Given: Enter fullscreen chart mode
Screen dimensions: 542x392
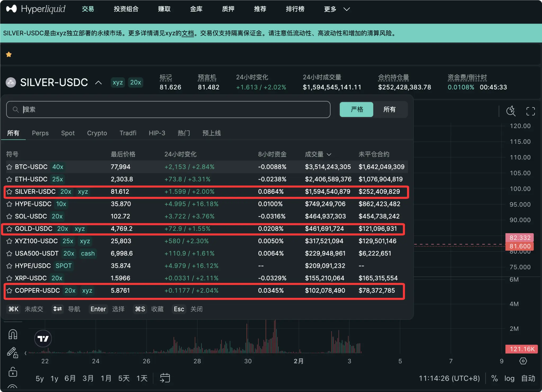Looking at the screenshot, I should 530,111.
